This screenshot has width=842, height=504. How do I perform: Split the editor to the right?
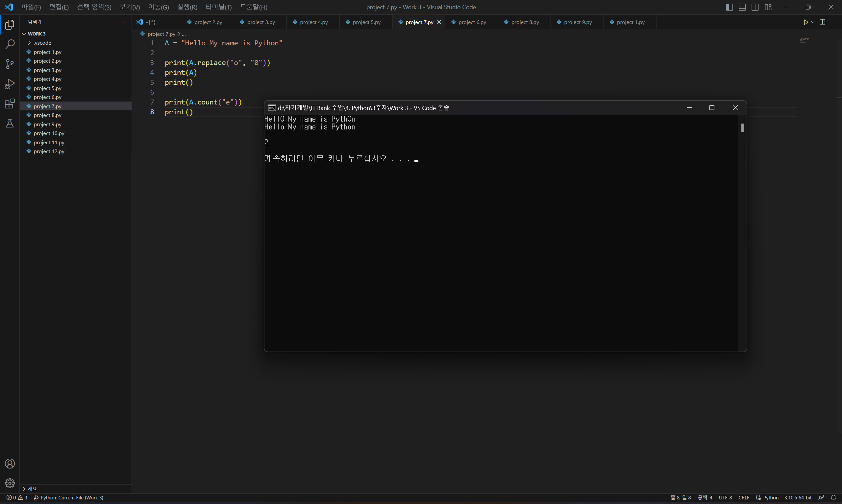point(822,22)
